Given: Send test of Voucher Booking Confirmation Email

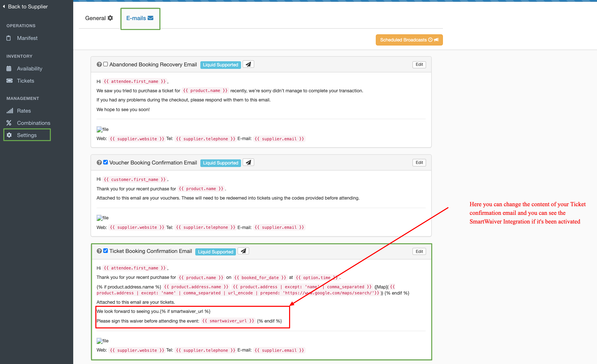Looking at the screenshot, I should tap(248, 162).
